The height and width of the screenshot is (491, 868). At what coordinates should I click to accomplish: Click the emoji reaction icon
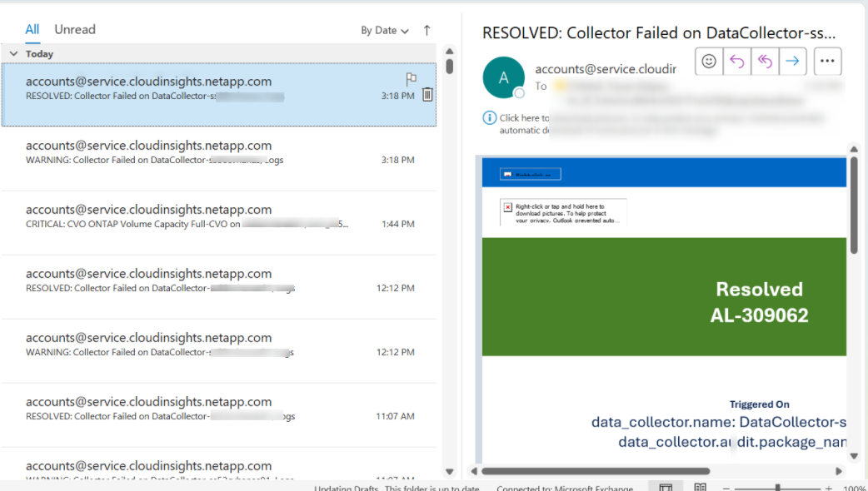tap(709, 61)
